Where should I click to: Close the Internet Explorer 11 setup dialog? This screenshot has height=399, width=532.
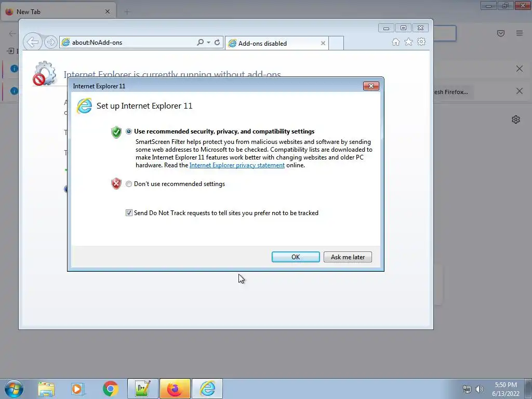371,86
